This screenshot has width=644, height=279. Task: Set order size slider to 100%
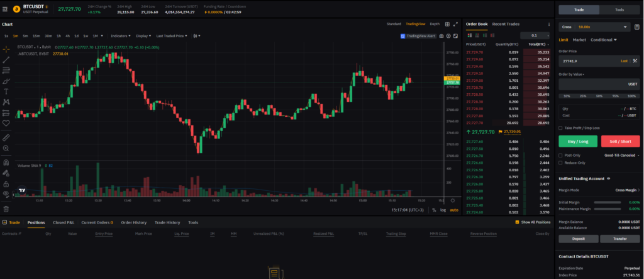coord(631,96)
